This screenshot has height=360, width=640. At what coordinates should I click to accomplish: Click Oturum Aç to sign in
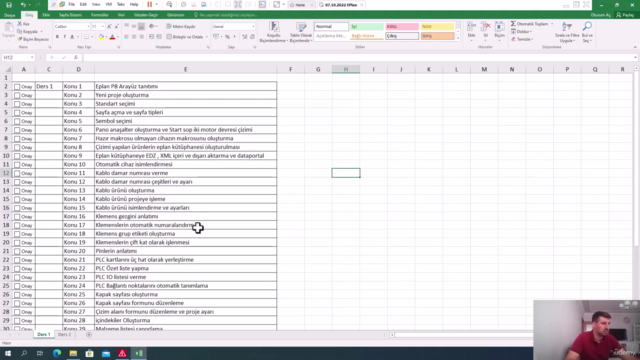(x=601, y=15)
